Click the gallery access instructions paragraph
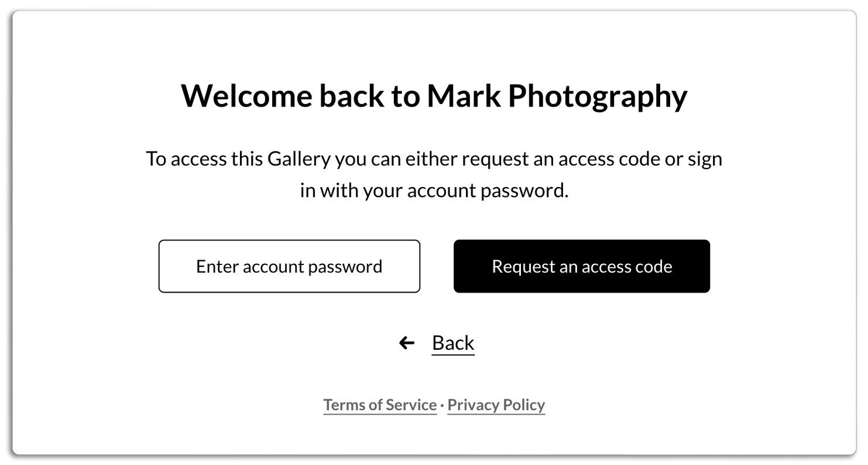The width and height of the screenshot is (868, 465). point(434,174)
